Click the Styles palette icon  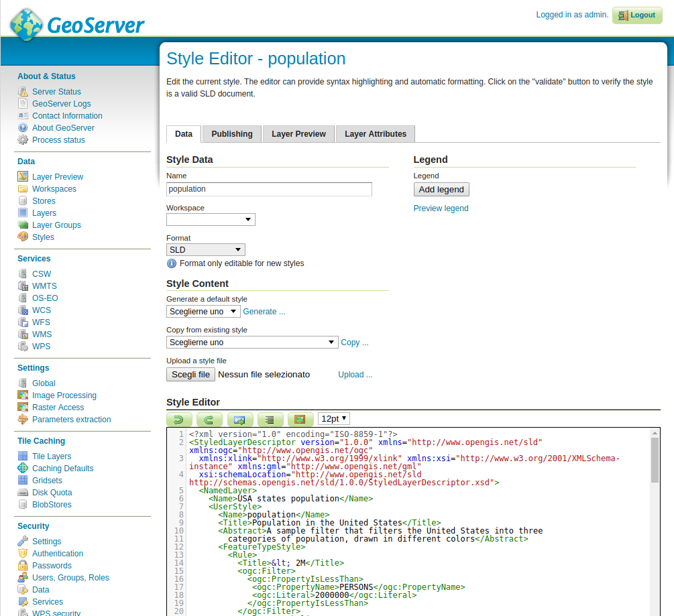click(x=23, y=237)
